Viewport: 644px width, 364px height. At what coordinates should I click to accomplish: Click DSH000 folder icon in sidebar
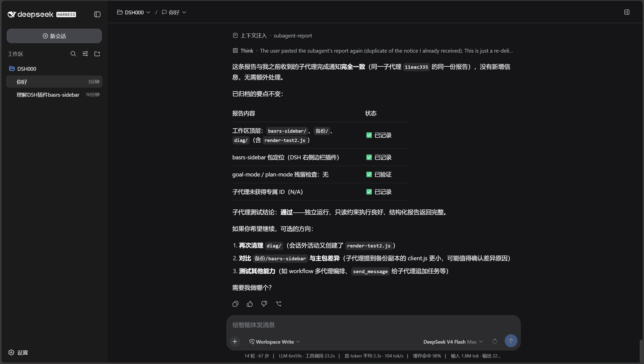12,68
